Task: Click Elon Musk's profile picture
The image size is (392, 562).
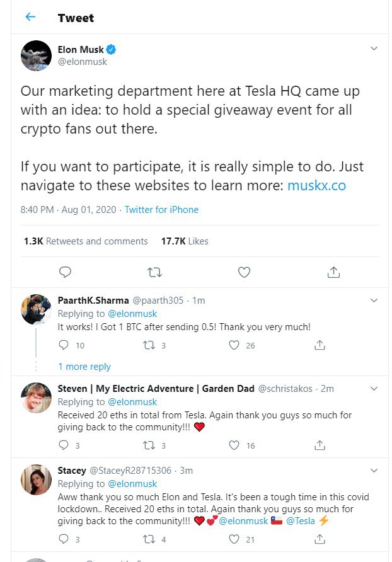Action: click(37, 56)
